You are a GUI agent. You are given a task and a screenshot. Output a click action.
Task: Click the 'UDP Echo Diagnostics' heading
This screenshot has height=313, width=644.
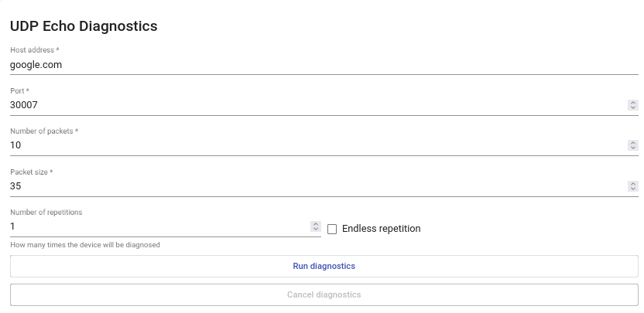[84, 26]
